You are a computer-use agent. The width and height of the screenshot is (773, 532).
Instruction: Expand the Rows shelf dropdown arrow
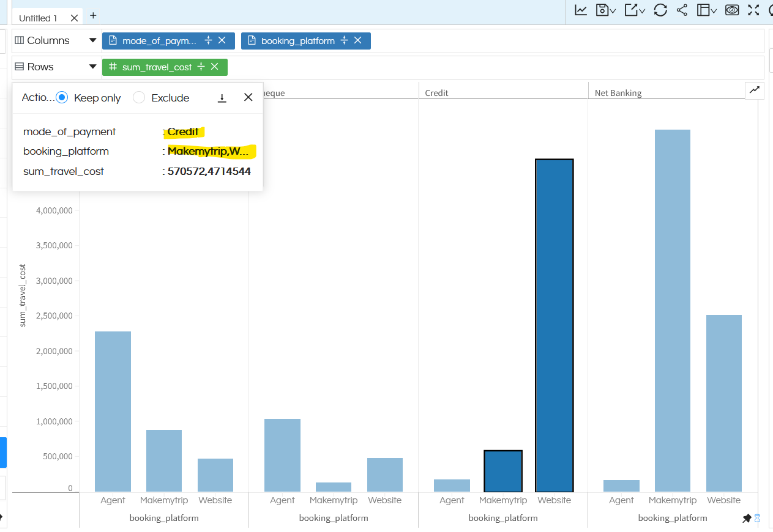[93, 67]
